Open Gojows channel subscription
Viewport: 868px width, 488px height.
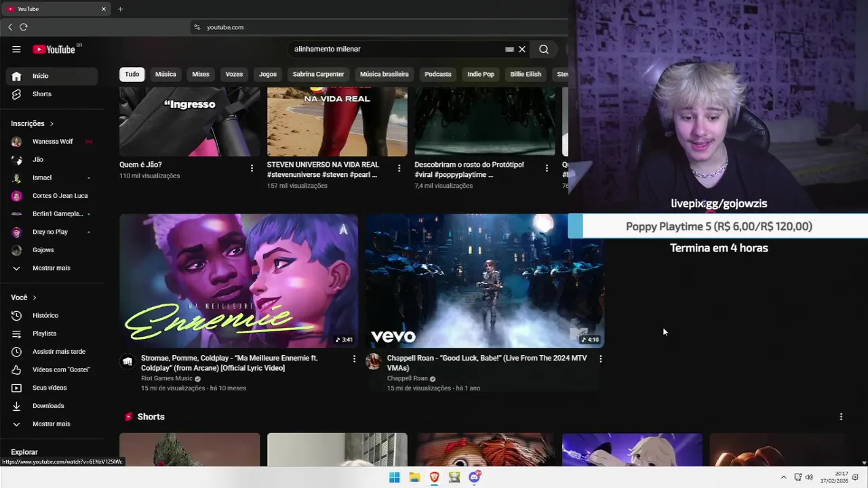(x=52, y=249)
